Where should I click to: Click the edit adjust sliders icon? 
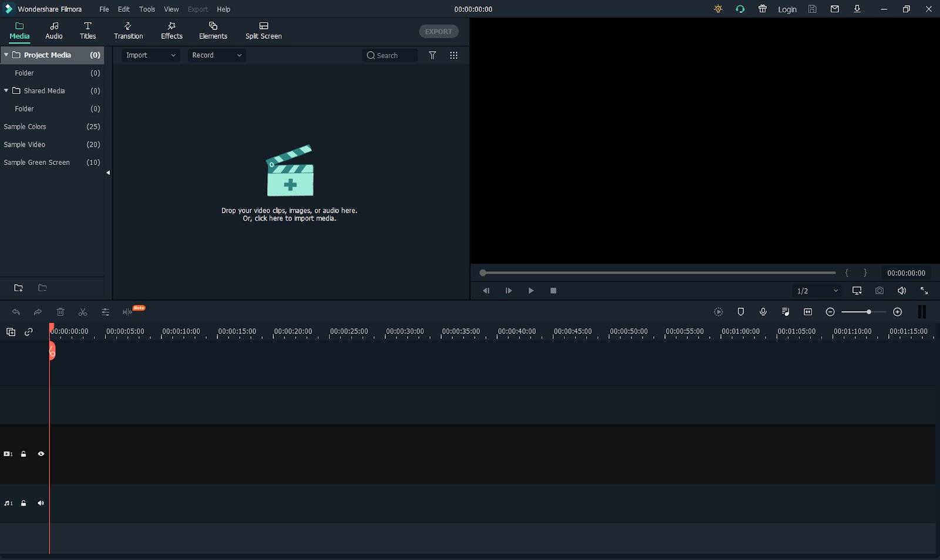(105, 312)
